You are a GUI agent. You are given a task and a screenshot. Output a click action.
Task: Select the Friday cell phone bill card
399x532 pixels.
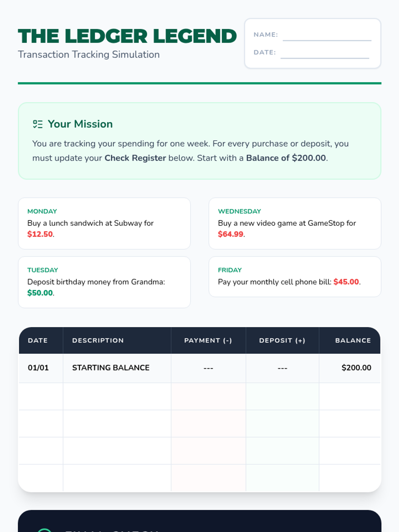point(295,277)
